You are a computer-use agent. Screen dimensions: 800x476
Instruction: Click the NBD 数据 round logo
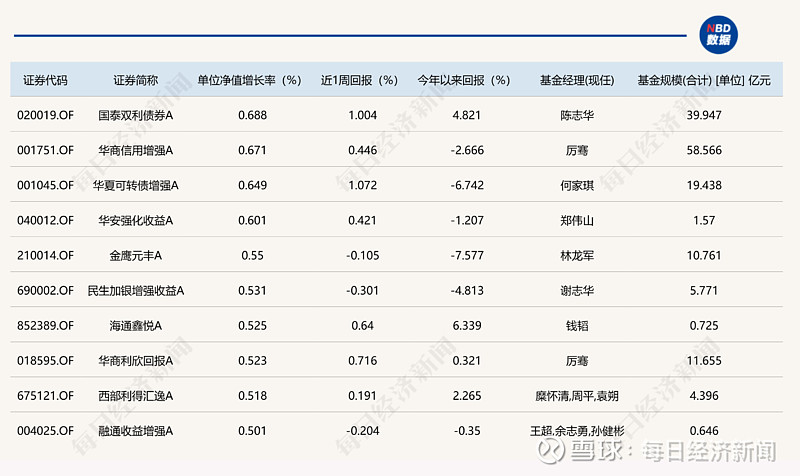(x=718, y=35)
